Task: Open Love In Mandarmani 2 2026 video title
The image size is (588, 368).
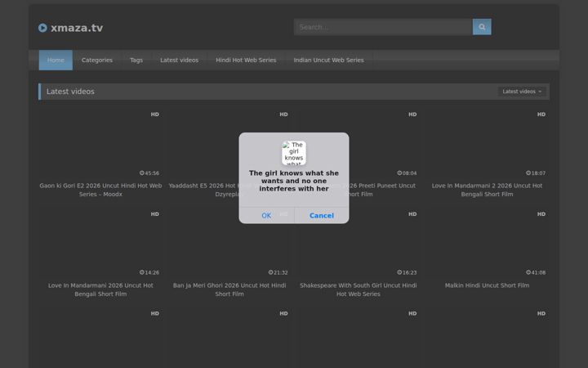Action: click(x=487, y=190)
